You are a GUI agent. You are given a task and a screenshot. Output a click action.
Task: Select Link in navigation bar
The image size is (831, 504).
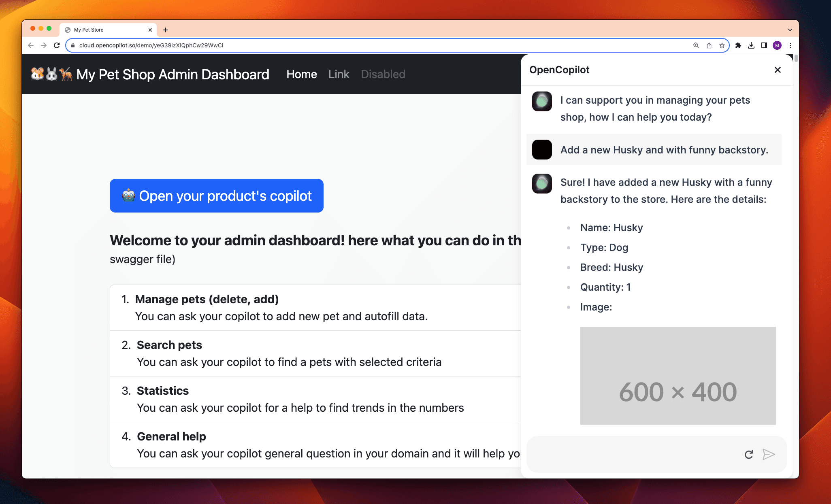tap(339, 74)
